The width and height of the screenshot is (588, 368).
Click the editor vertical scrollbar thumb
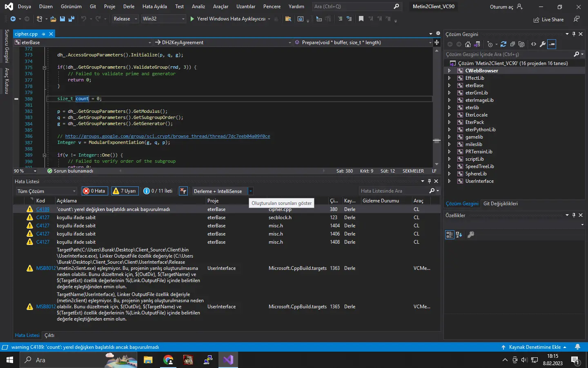[x=437, y=141]
